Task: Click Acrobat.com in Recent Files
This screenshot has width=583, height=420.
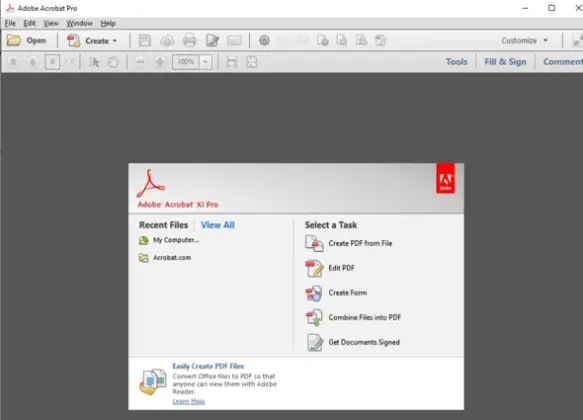Action: (172, 258)
